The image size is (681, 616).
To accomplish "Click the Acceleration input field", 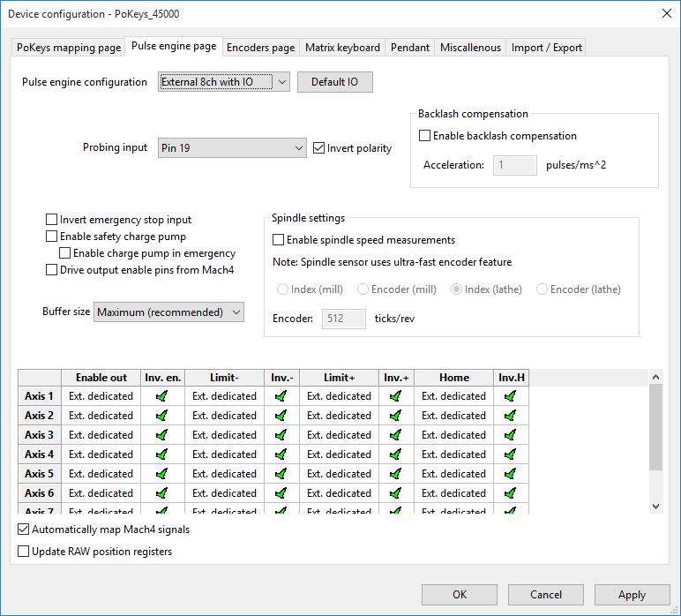I will click(x=515, y=165).
